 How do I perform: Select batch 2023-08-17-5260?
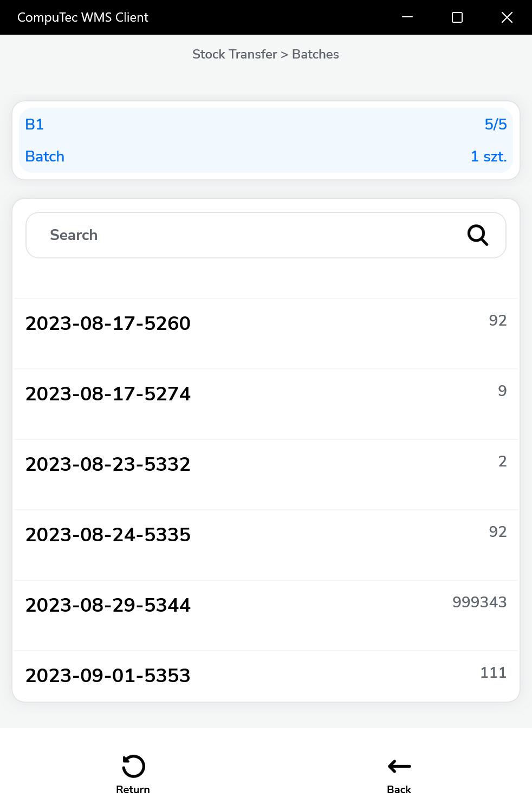tap(108, 323)
